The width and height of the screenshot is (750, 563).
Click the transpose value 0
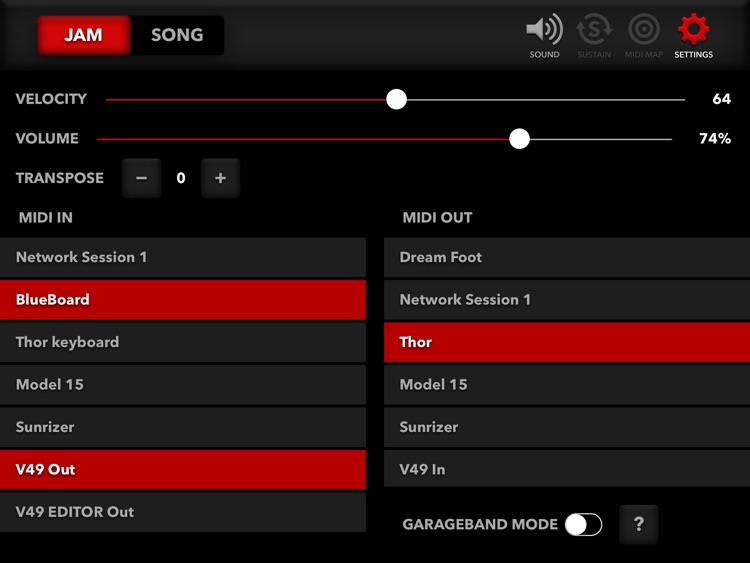[181, 178]
